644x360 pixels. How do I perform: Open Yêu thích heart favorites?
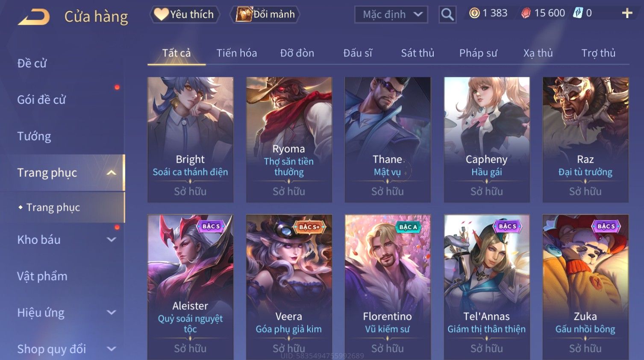point(184,15)
